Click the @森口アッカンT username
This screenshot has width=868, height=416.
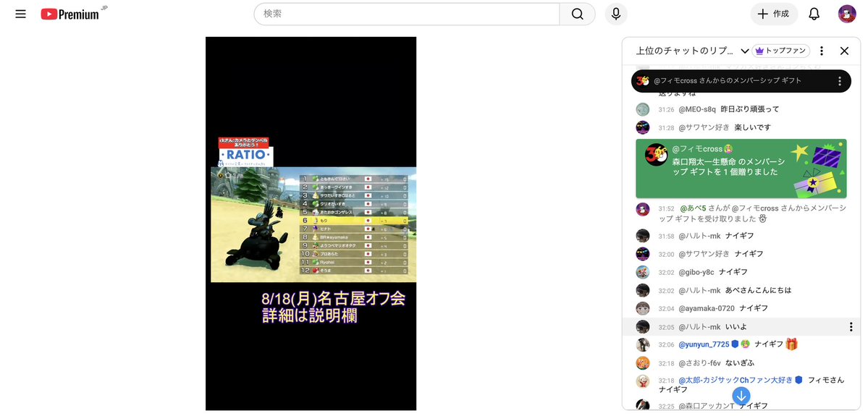(707, 406)
